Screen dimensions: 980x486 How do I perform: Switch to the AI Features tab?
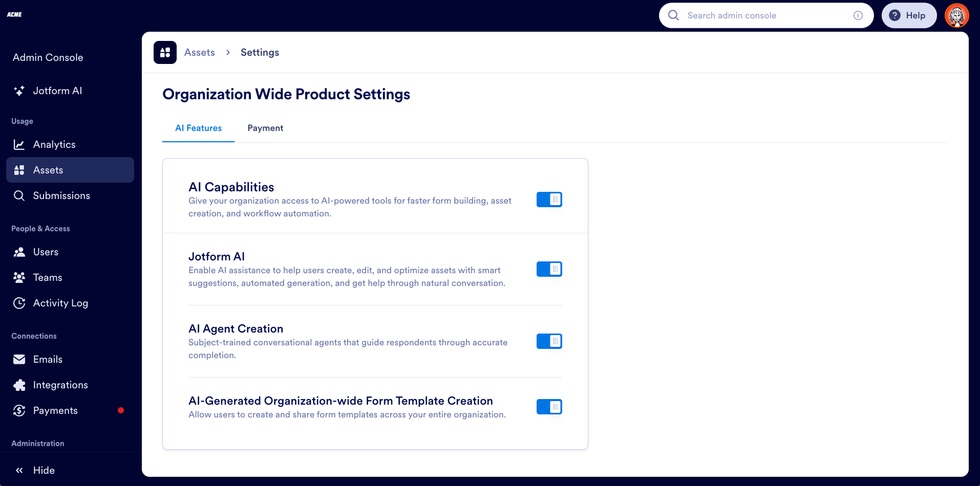[198, 128]
